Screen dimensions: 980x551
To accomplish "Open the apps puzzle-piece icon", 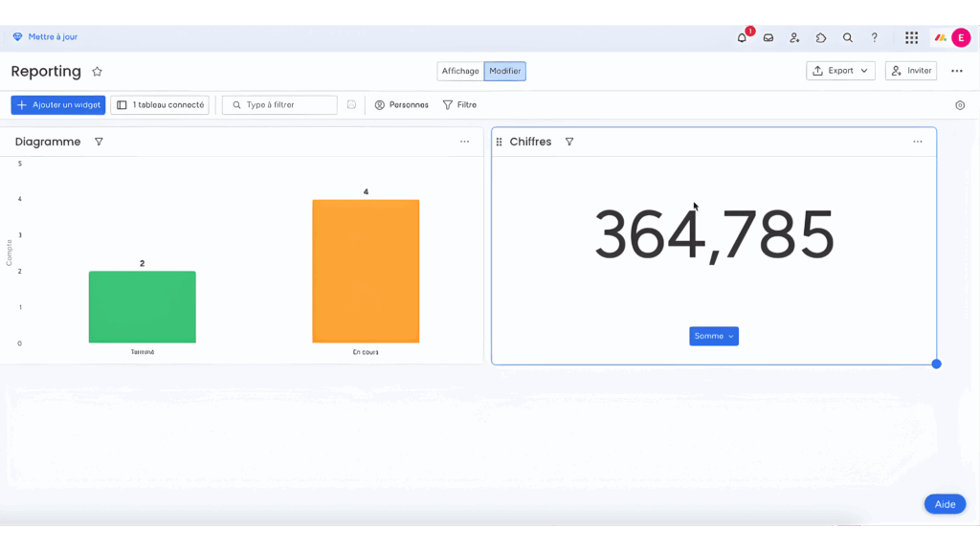I will pos(821,37).
